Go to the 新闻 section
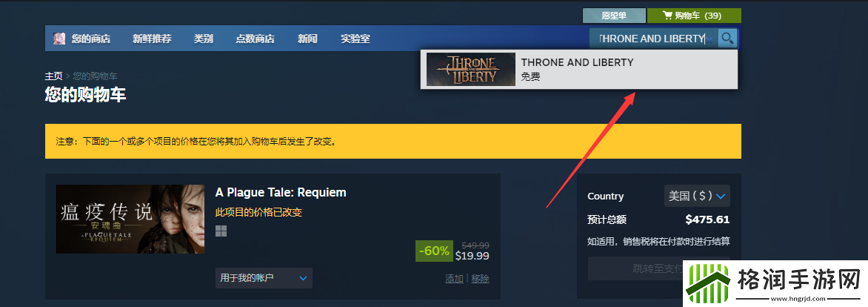This screenshot has width=868, height=307. click(x=308, y=39)
